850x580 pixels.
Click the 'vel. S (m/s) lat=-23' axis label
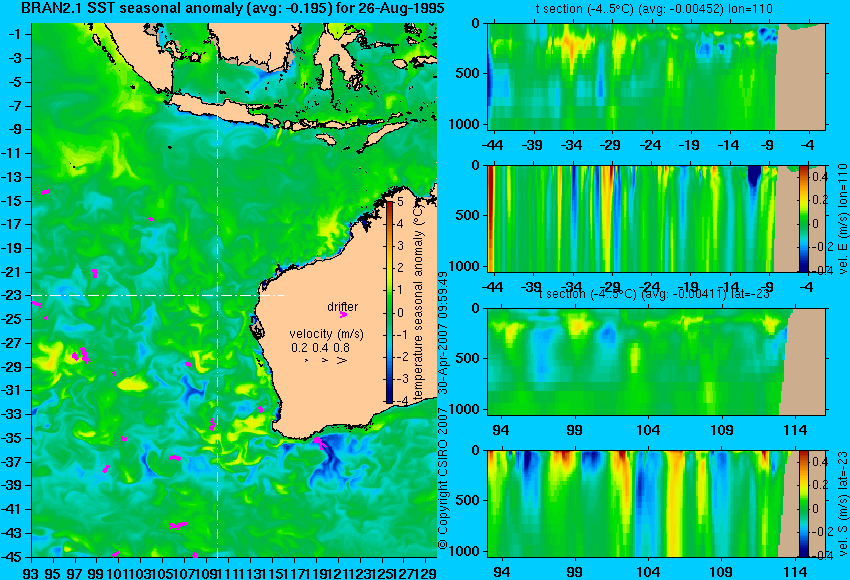pyautogui.click(x=842, y=504)
